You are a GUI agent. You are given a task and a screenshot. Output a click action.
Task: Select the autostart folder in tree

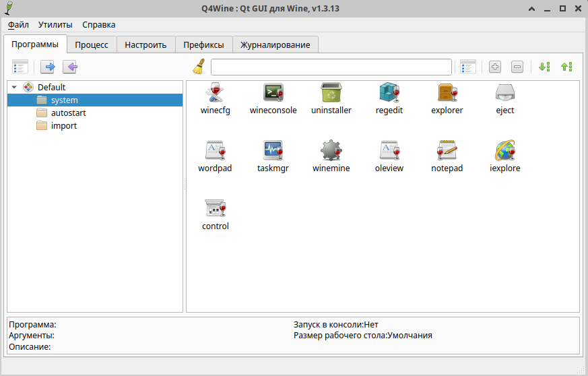pos(68,113)
